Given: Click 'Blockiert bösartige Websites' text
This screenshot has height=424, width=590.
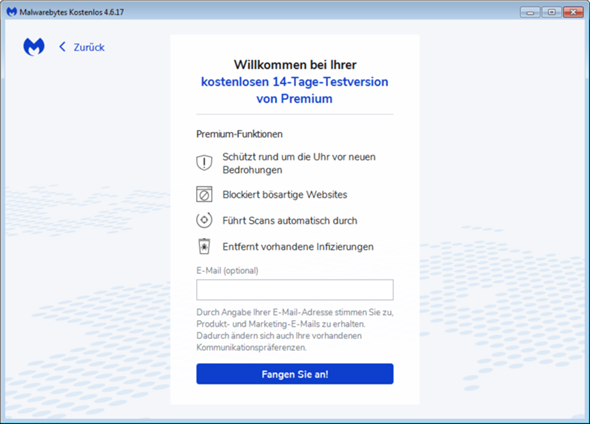Looking at the screenshot, I should pyautogui.click(x=285, y=195).
